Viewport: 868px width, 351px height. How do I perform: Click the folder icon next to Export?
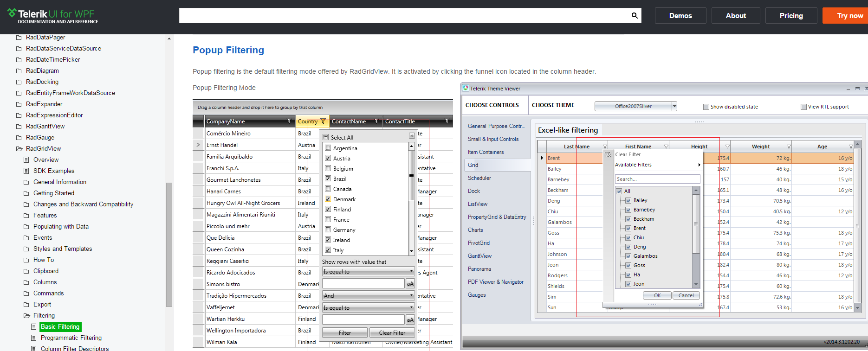click(26, 305)
